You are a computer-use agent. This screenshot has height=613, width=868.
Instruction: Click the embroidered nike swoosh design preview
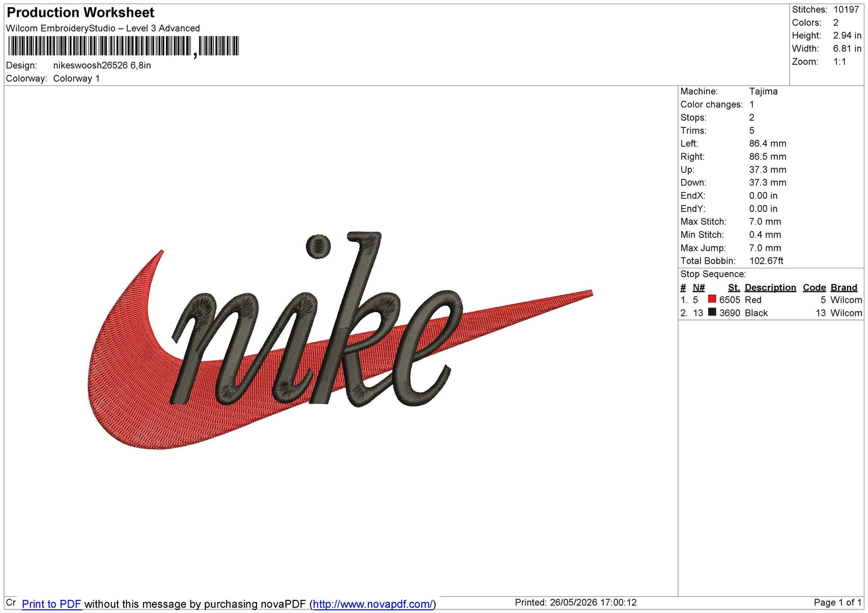click(340, 341)
